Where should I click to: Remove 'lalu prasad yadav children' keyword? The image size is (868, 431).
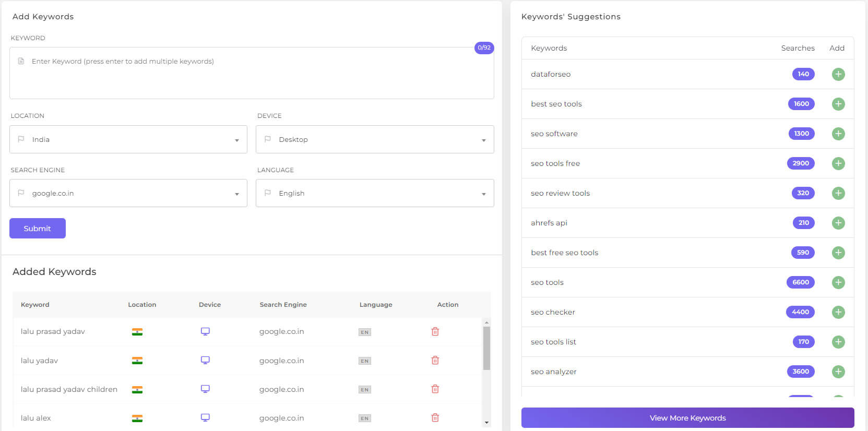click(x=435, y=389)
